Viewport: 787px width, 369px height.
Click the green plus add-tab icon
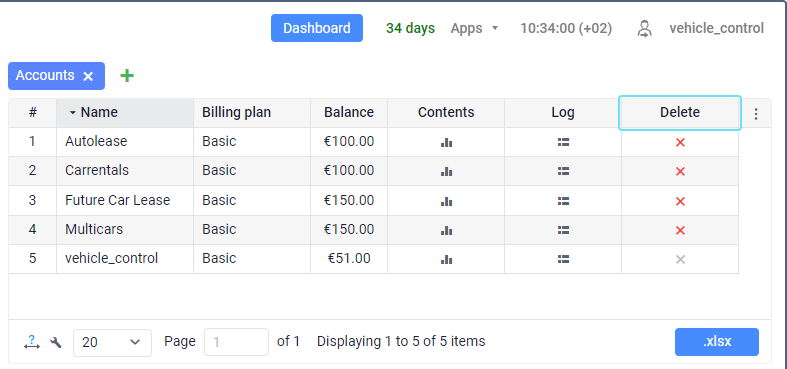(x=127, y=76)
